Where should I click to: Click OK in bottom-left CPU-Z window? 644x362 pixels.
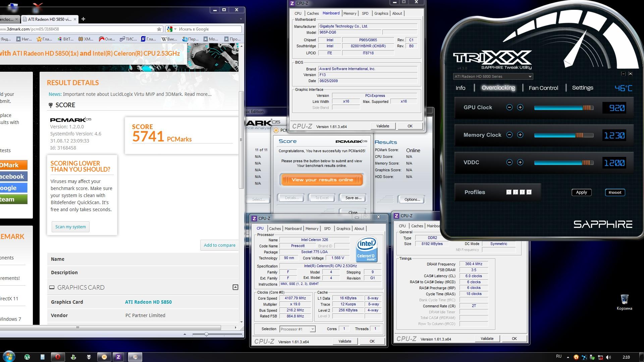point(372,341)
